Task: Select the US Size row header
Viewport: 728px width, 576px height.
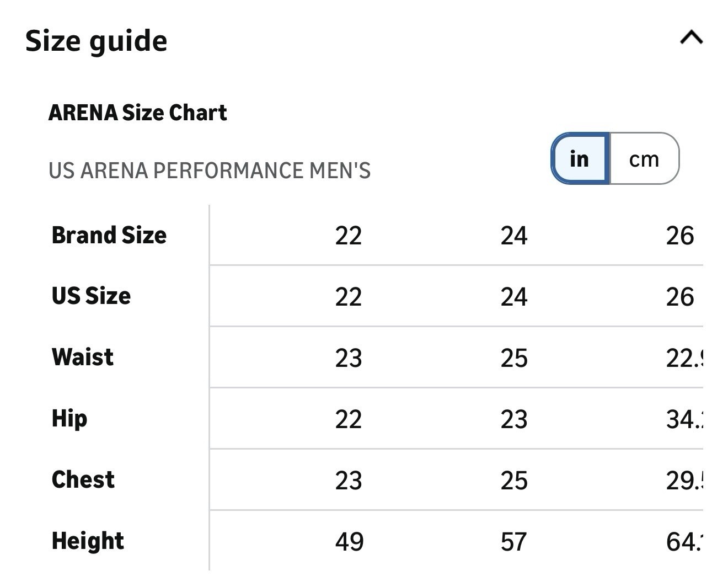Action: pos(91,296)
